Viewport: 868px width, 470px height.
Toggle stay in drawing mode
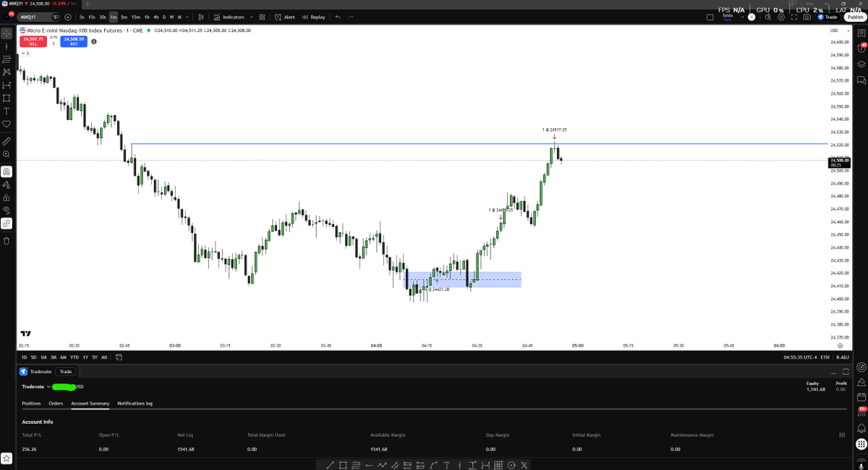(x=7, y=184)
